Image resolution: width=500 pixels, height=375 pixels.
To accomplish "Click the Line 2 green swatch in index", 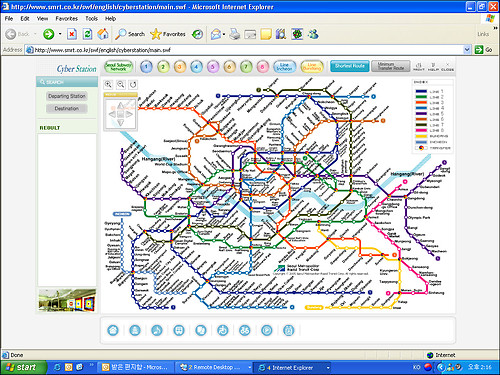I will [x=421, y=97].
